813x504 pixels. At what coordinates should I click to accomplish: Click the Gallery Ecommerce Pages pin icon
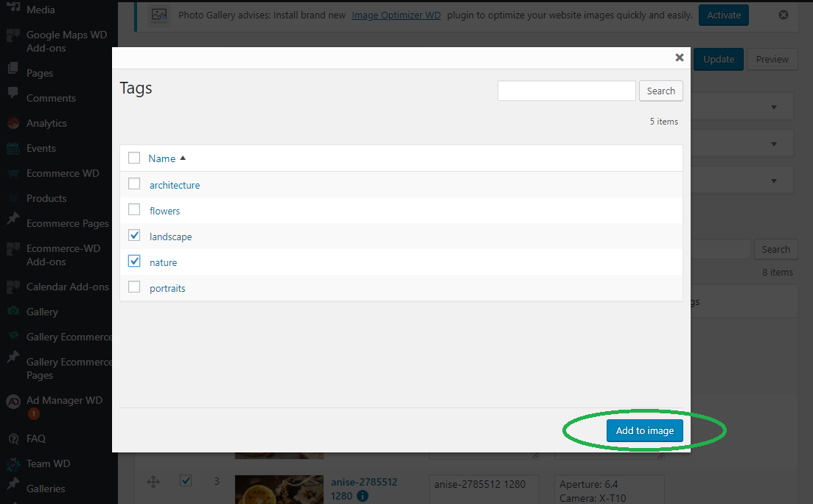click(13, 357)
